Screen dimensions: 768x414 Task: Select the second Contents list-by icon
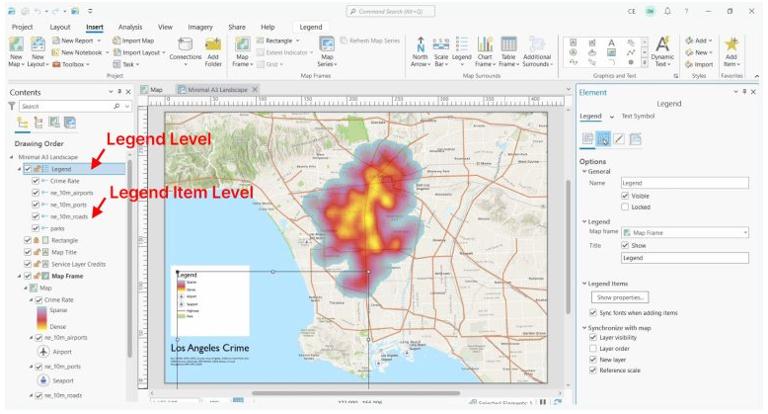coord(38,122)
